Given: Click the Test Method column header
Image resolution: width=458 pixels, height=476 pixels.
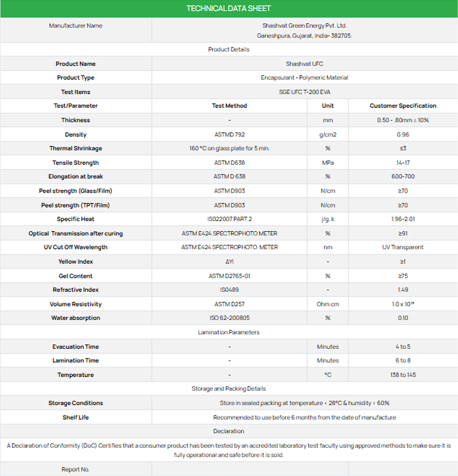Looking at the screenshot, I should click(x=229, y=106).
